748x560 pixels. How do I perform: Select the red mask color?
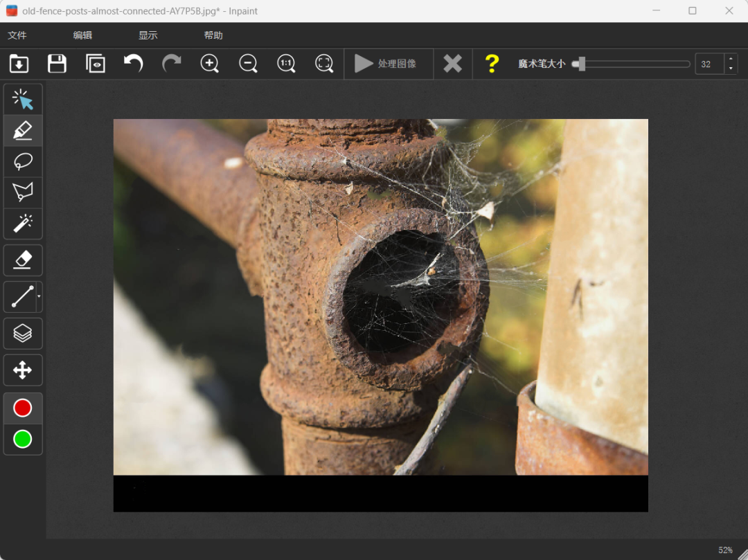click(x=23, y=408)
